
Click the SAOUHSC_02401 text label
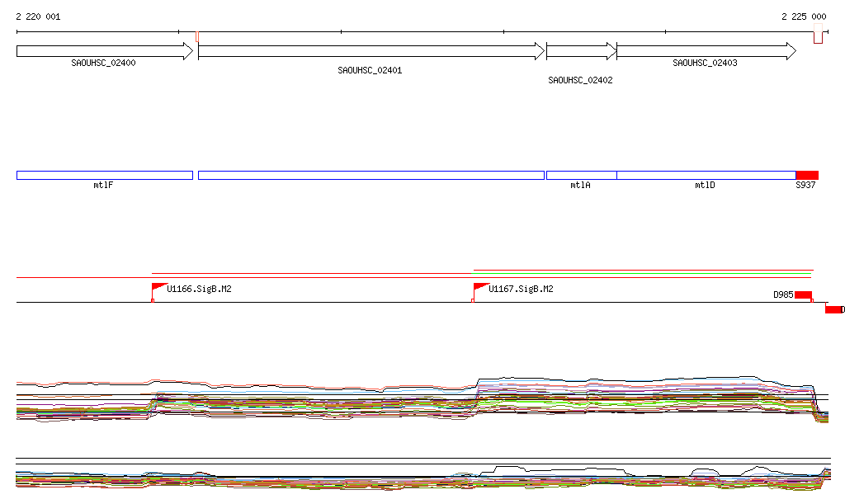pos(370,71)
